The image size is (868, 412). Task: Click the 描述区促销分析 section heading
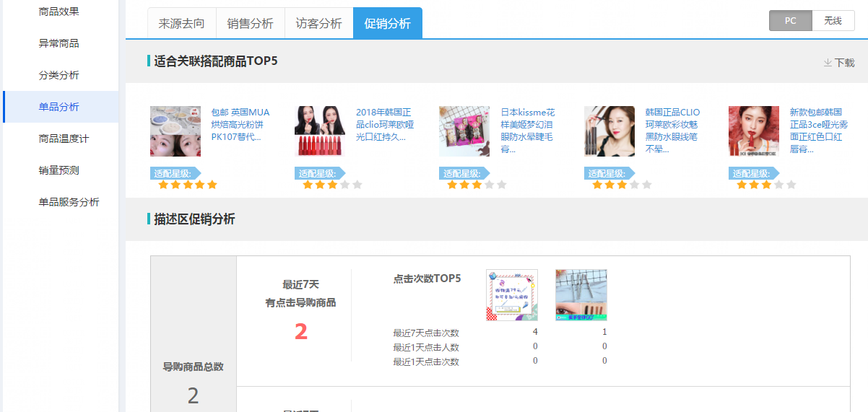(194, 219)
